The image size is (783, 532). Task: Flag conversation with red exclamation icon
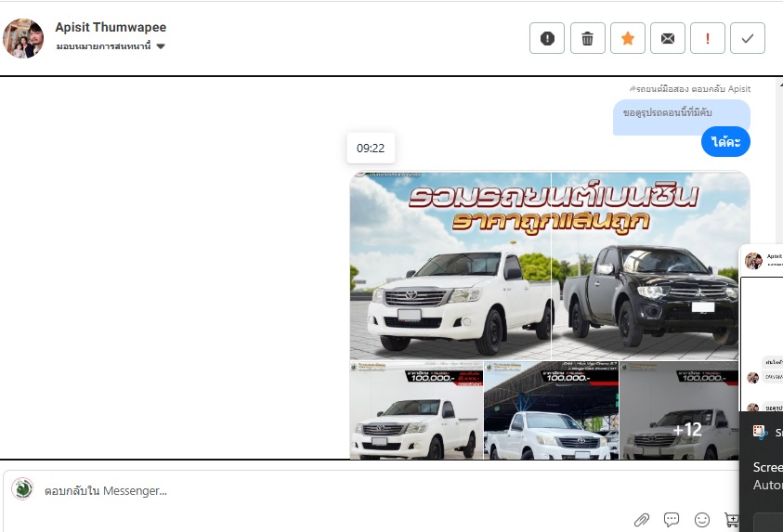pyautogui.click(x=708, y=38)
